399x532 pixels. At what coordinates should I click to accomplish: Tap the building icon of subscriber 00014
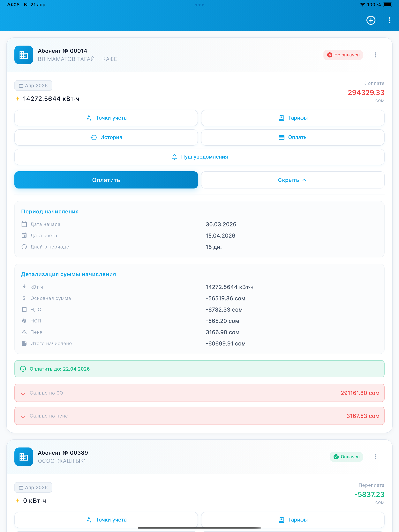tap(24, 55)
